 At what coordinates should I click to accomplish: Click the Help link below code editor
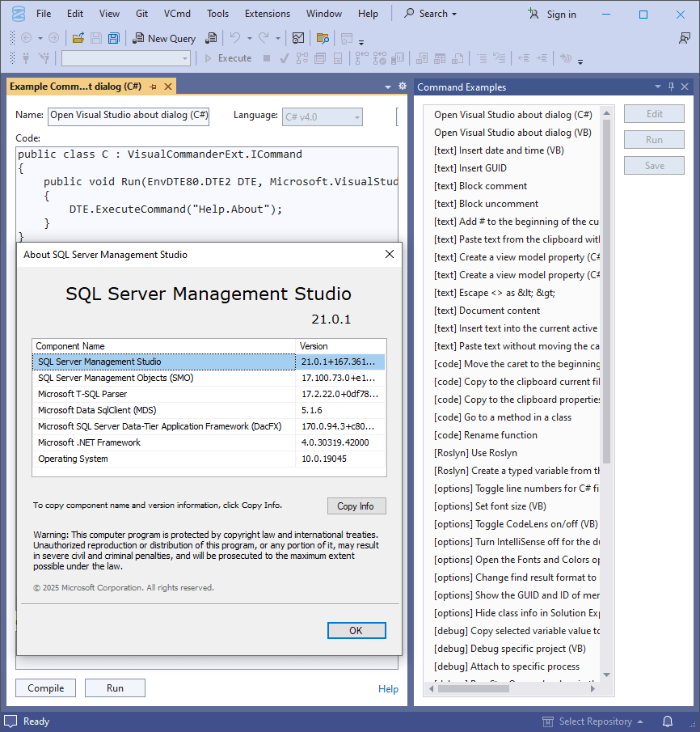[x=388, y=688]
